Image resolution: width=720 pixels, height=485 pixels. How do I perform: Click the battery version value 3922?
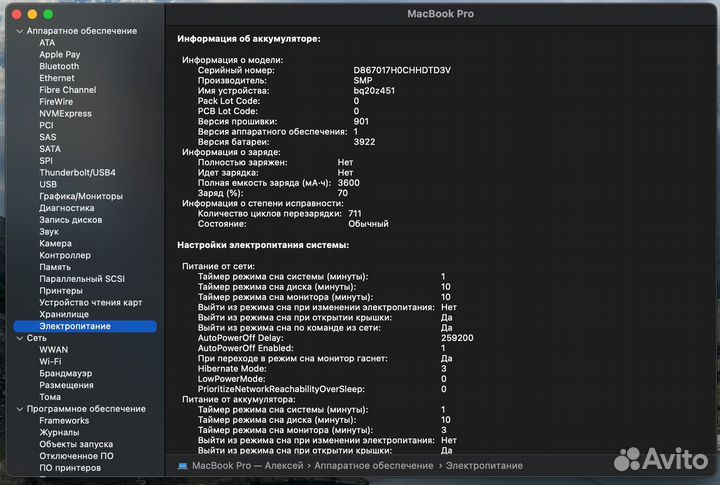tap(364, 142)
